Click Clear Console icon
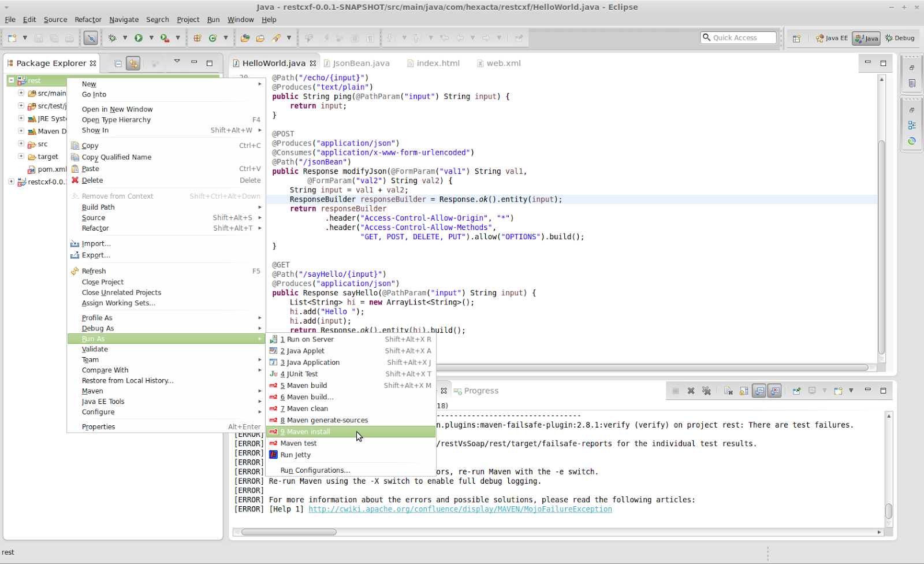The width and height of the screenshot is (924, 564). click(x=728, y=391)
